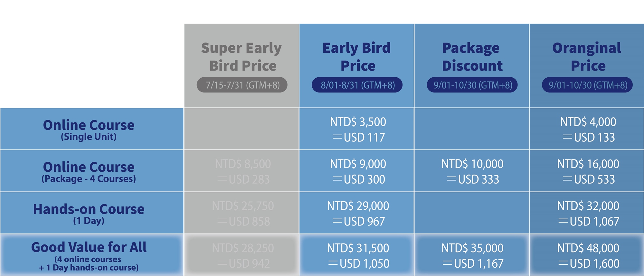Select the Early Bird Price column header
Screen dimensions: 644x277
(357, 57)
